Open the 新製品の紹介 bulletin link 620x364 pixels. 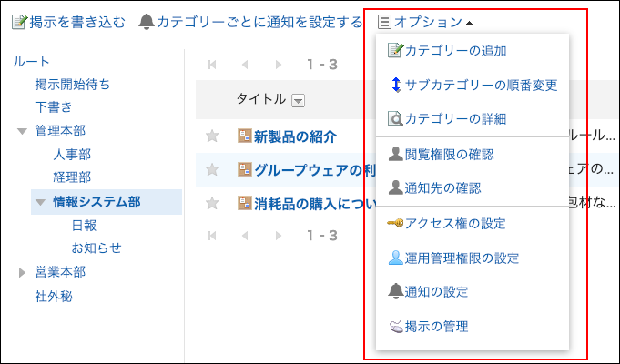coord(295,137)
